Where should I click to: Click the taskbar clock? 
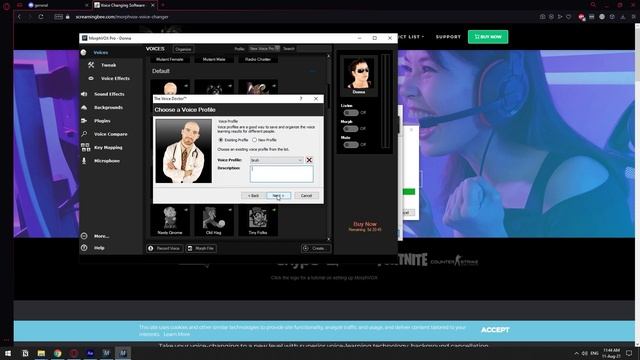click(x=611, y=353)
